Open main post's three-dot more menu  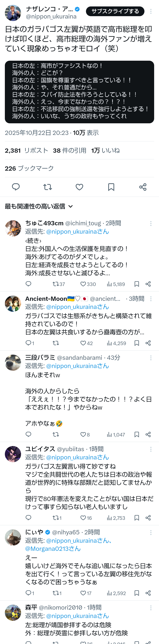(x=151, y=11)
